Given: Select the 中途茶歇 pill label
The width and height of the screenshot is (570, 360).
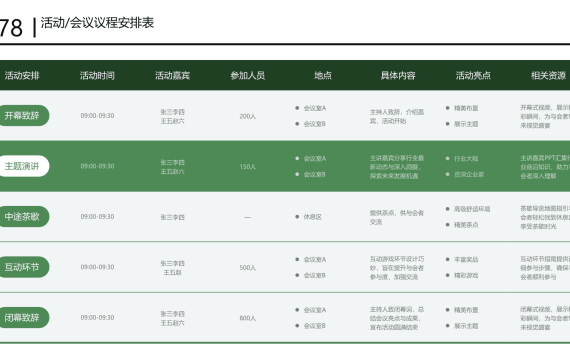Looking at the screenshot, I should tap(24, 217).
